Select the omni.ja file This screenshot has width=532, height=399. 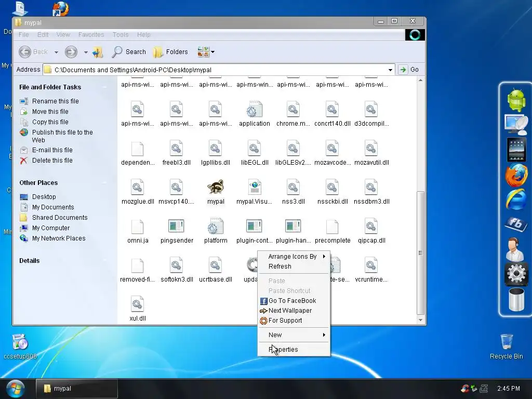pos(137,227)
